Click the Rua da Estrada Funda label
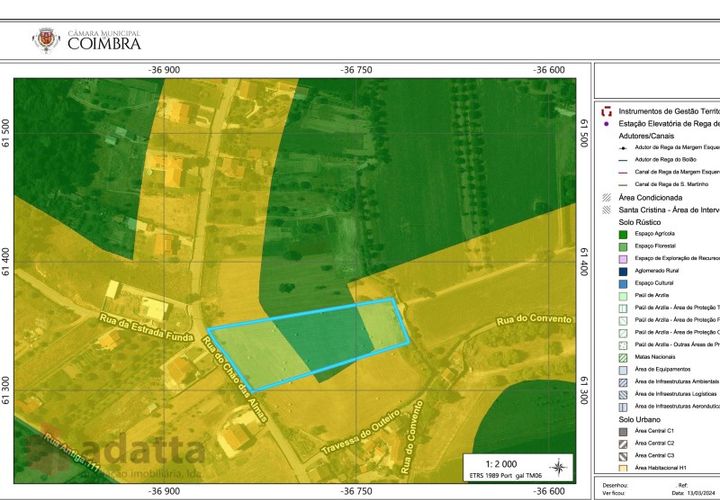 pyautogui.click(x=146, y=327)
